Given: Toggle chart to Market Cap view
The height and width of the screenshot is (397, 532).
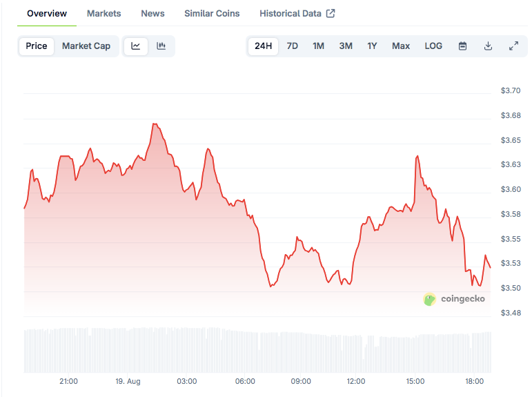Looking at the screenshot, I should coord(86,46).
